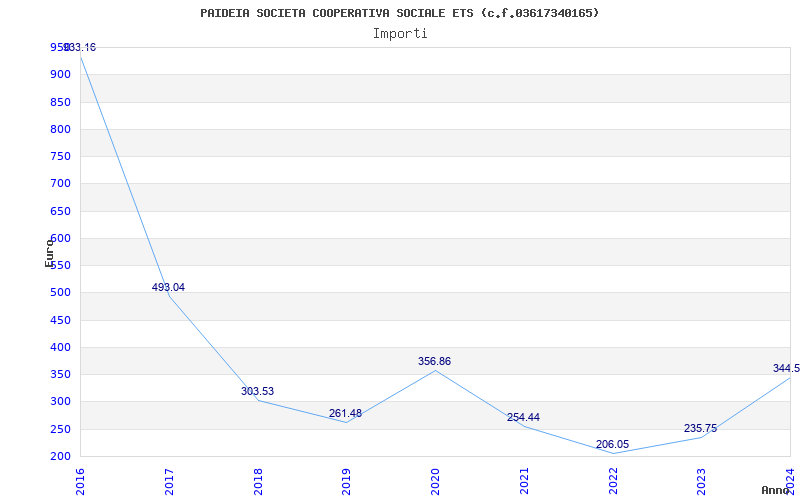The image size is (800, 500).
Task: Select the 2018 x-axis label
Action: (258, 482)
